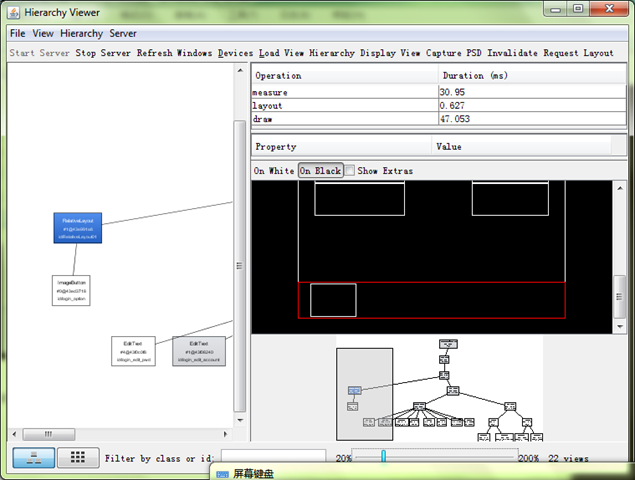Click Capture PSD toolbar button
The image size is (635, 480).
tap(454, 53)
